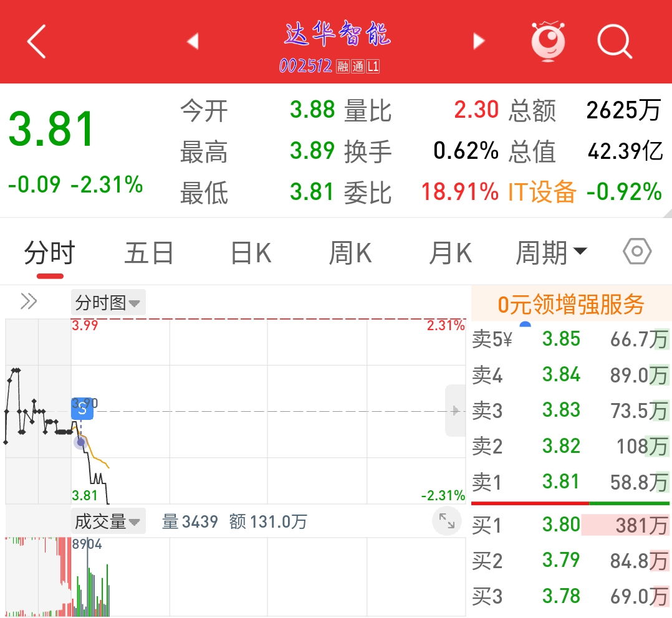Open search with magnifier icon
Screen dimensions: 672x618
tap(615, 42)
